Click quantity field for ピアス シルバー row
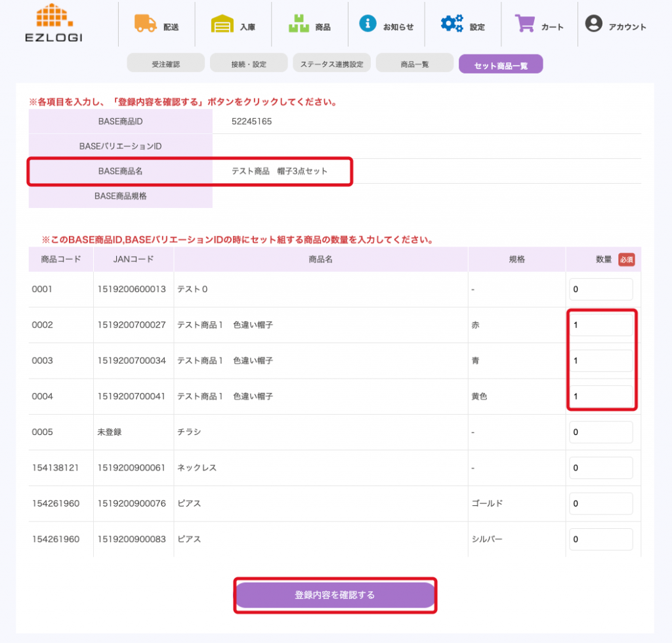The image size is (672, 643). click(x=600, y=539)
